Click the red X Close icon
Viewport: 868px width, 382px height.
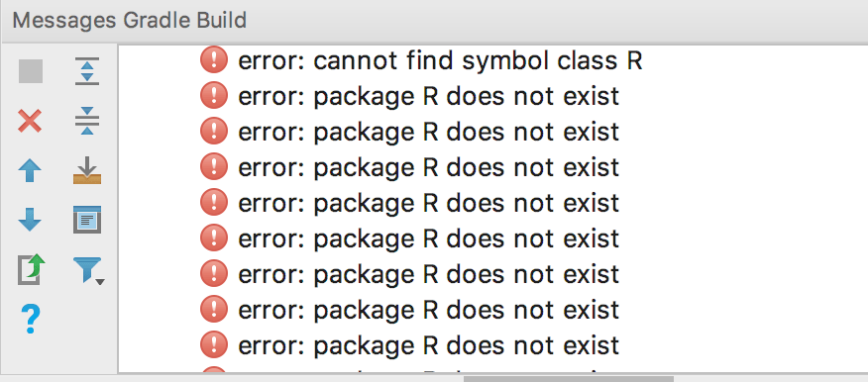click(30, 121)
